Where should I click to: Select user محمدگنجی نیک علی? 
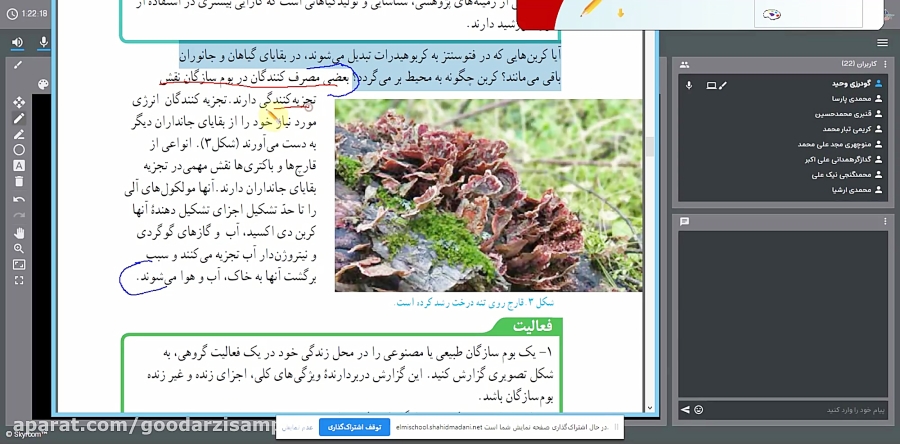point(783,175)
